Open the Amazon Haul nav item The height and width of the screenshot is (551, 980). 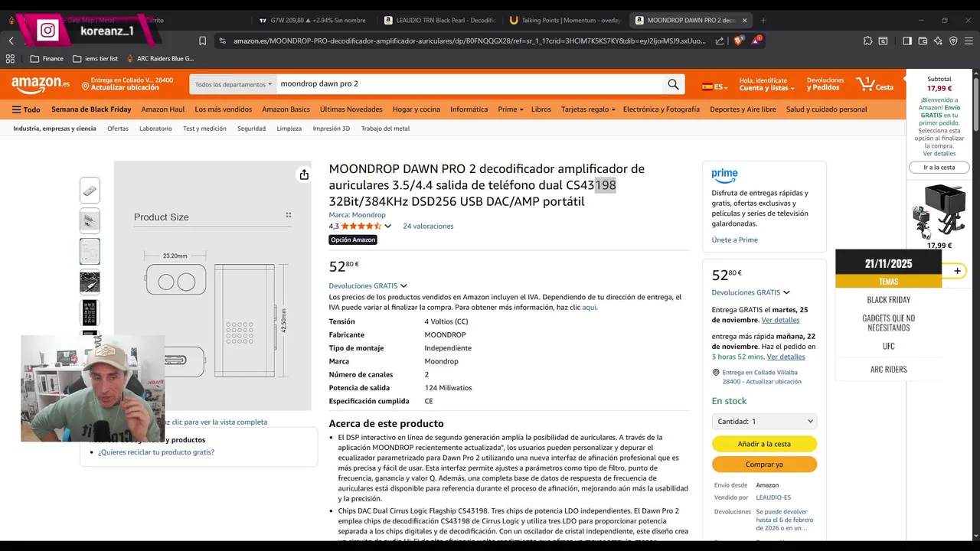[163, 109]
